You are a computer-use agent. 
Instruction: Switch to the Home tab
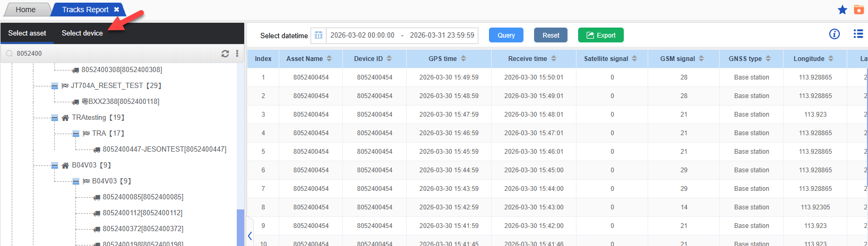[x=25, y=10]
